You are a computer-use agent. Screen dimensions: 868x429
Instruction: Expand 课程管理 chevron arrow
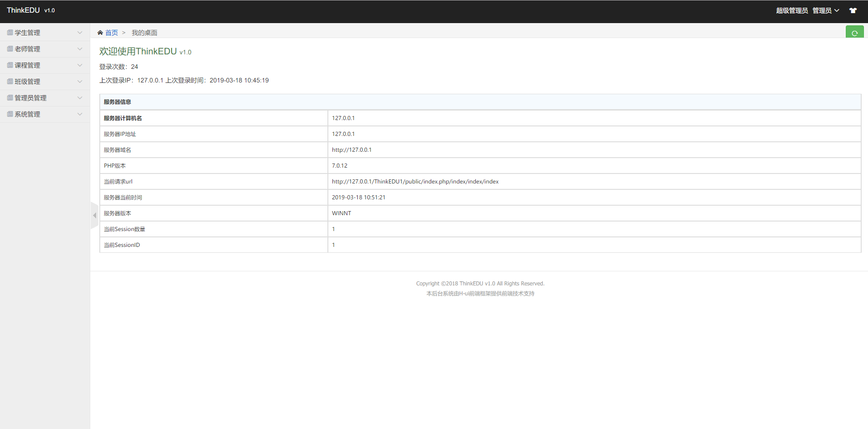pyautogui.click(x=80, y=65)
